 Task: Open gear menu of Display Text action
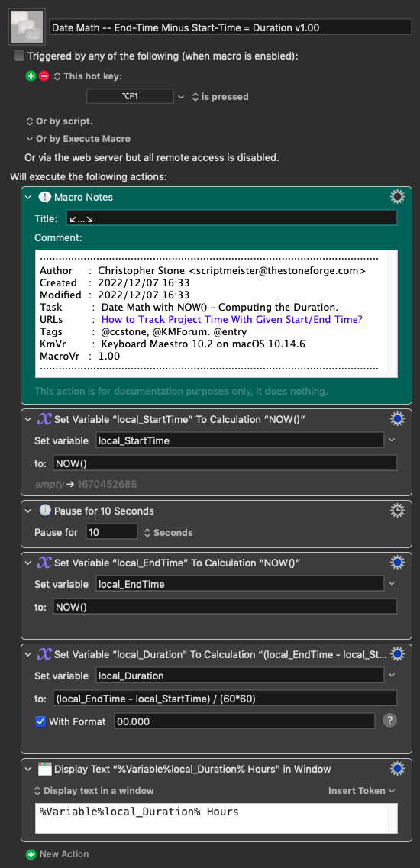[397, 769]
